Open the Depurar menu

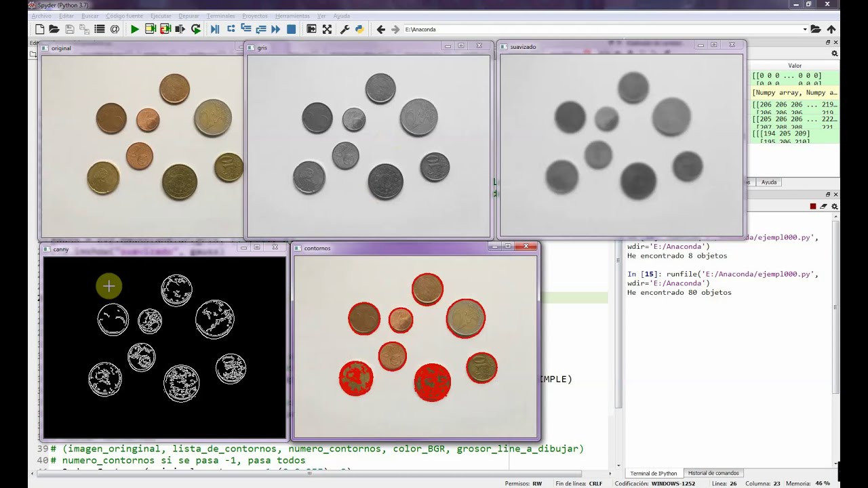pos(189,16)
